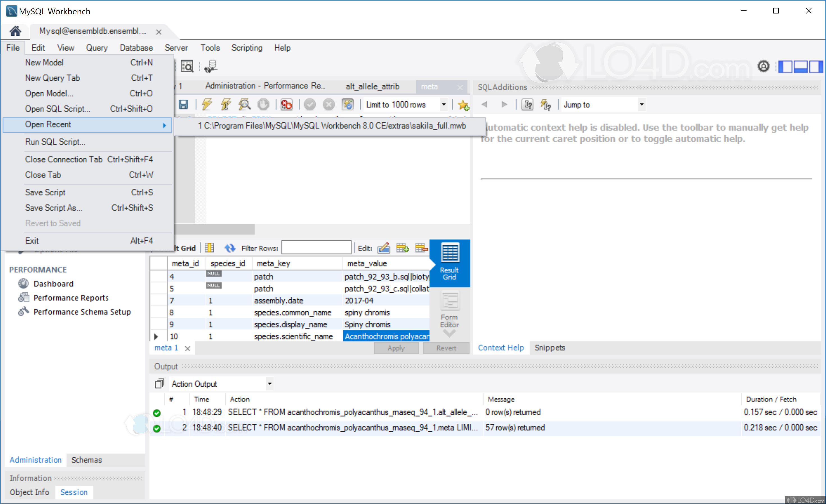
Task: Click the stop execution hand icon
Action: pos(263,105)
